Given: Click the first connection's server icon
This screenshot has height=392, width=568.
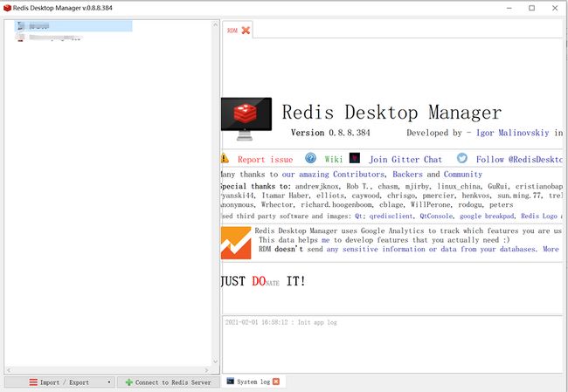Looking at the screenshot, I should click(20, 25).
